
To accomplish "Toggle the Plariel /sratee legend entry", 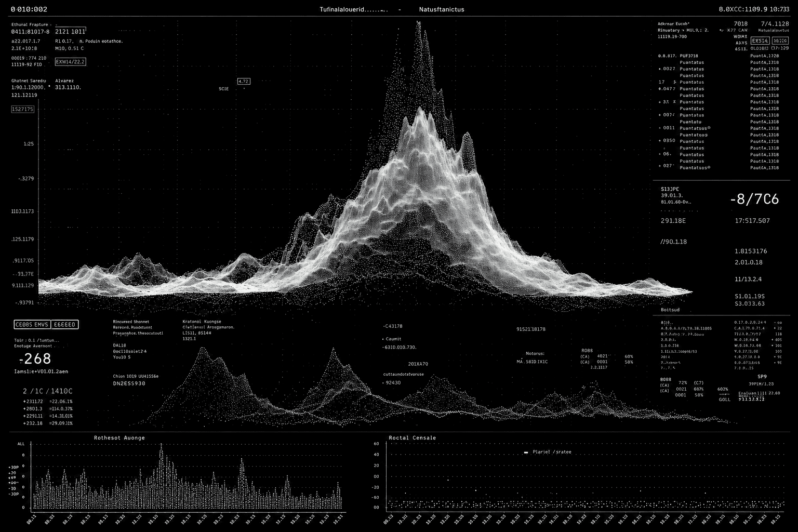I will tap(548, 452).
